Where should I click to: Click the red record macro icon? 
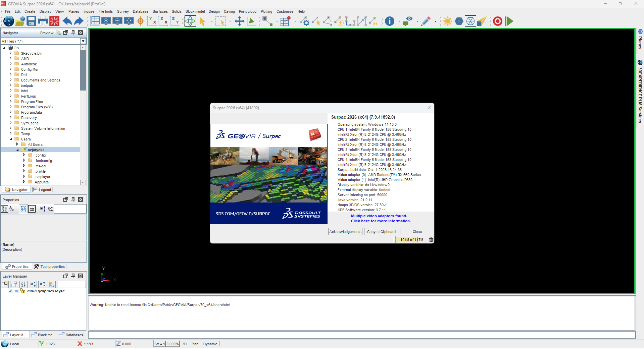click(498, 21)
